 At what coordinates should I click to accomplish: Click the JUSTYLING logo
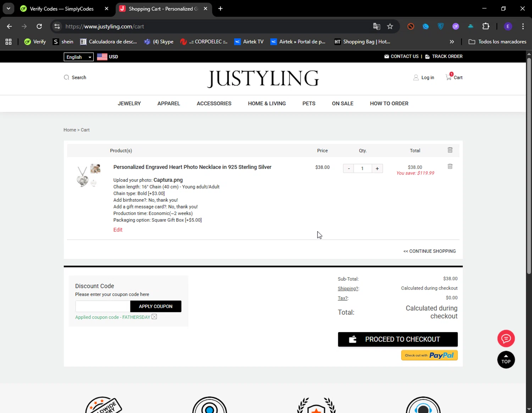(263, 78)
